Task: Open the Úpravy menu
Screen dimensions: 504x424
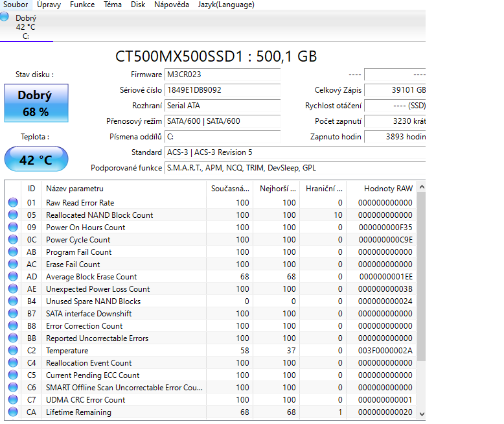Action: (x=49, y=5)
